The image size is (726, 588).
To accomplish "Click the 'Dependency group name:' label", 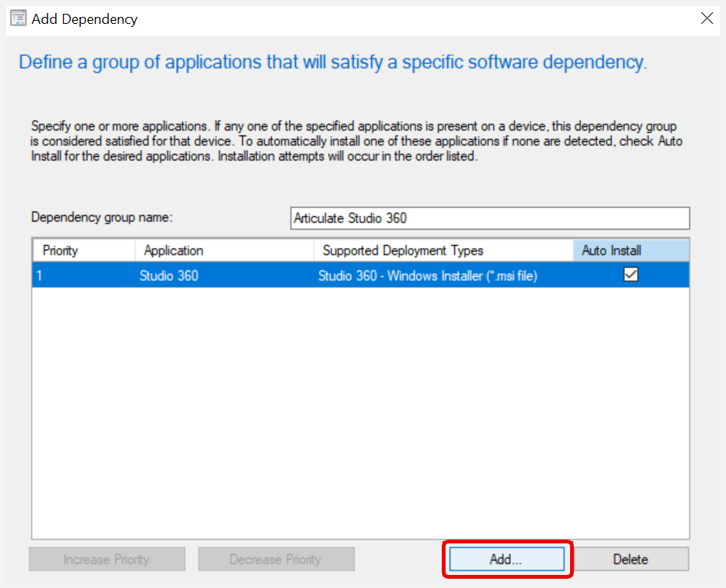I will click(x=102, y=218).
